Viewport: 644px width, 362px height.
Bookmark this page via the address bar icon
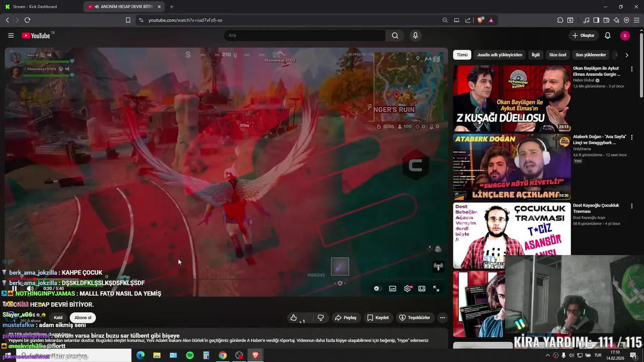click(128, 20)
